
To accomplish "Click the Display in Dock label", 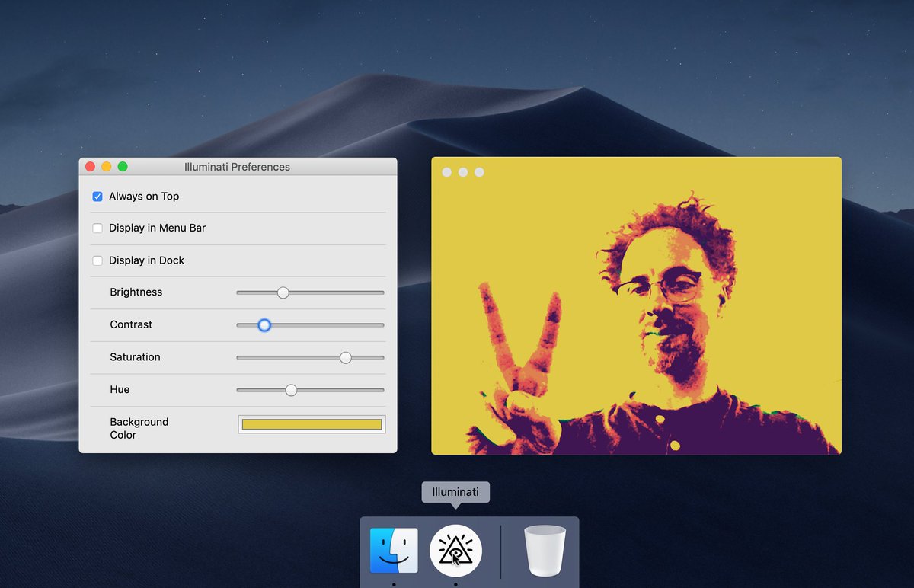I will coord(146,260).
